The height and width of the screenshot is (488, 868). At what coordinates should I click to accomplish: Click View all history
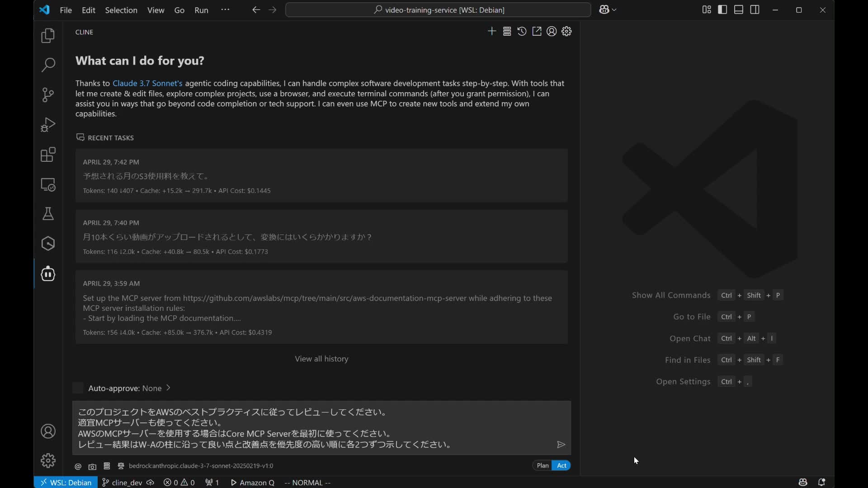click(321, 359)
